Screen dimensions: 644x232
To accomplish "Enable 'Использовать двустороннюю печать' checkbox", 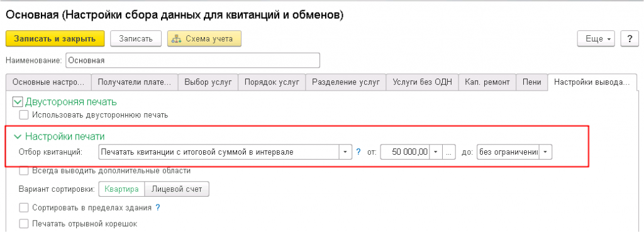I will [x=24, y=116].
